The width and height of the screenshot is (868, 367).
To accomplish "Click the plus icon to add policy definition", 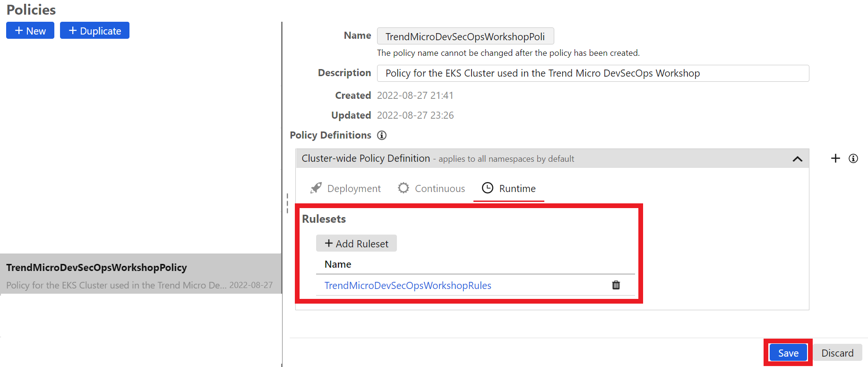I will [x=835, y=158].
